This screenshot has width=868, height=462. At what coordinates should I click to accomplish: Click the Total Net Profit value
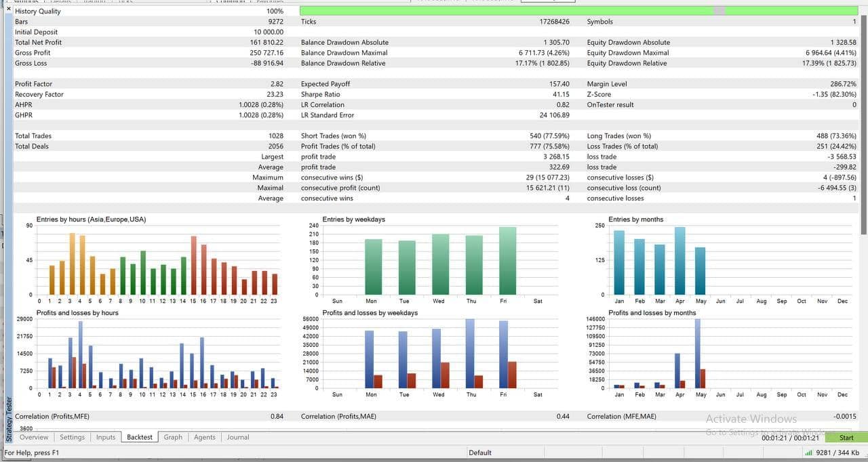[x=267, y=43]
